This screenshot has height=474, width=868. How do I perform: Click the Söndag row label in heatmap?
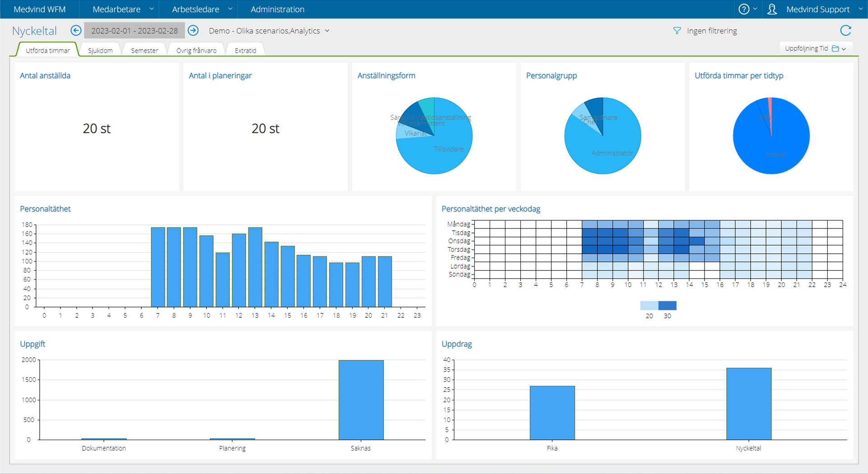point(459,274)
